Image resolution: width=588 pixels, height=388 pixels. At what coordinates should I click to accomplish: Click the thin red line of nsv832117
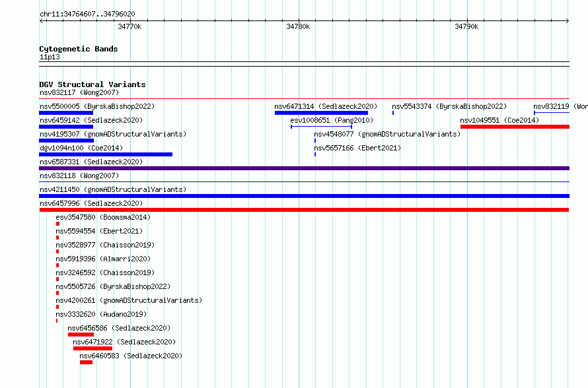pos(304,99)
